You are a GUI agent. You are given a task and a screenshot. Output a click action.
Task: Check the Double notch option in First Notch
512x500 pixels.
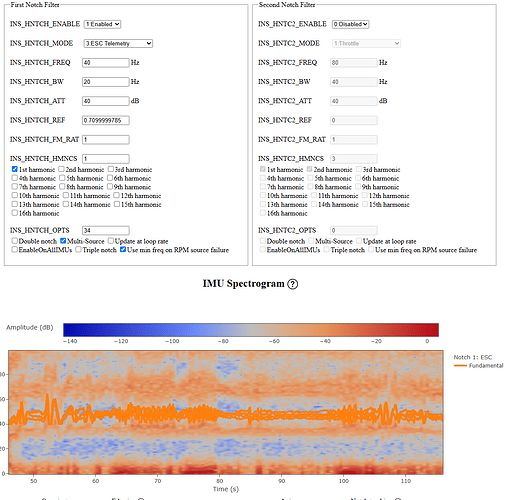pyautogui.click(x=15, y=241)
